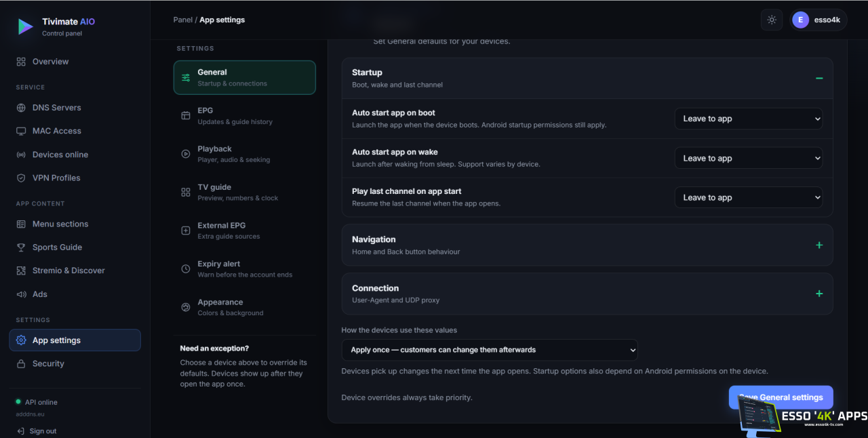Viewport: 868px width, 438px height.
Task: Open the how devices use values select
Action: pyautogui.click(x=490, y=350)
